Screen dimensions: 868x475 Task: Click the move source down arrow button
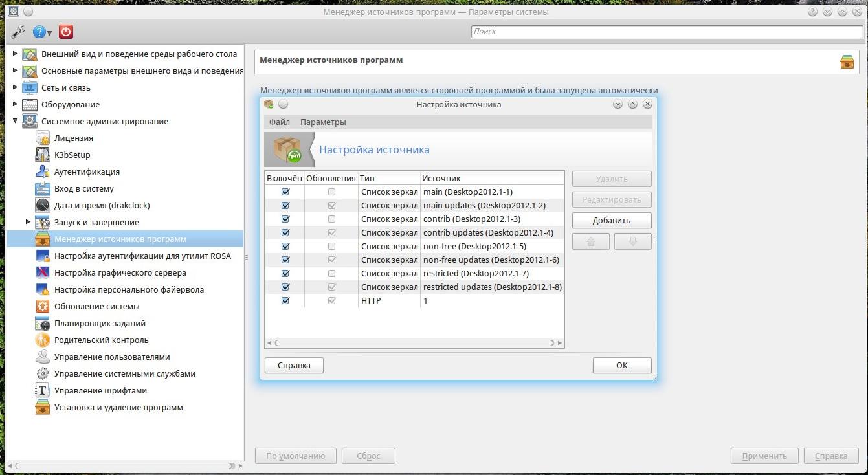633,241
